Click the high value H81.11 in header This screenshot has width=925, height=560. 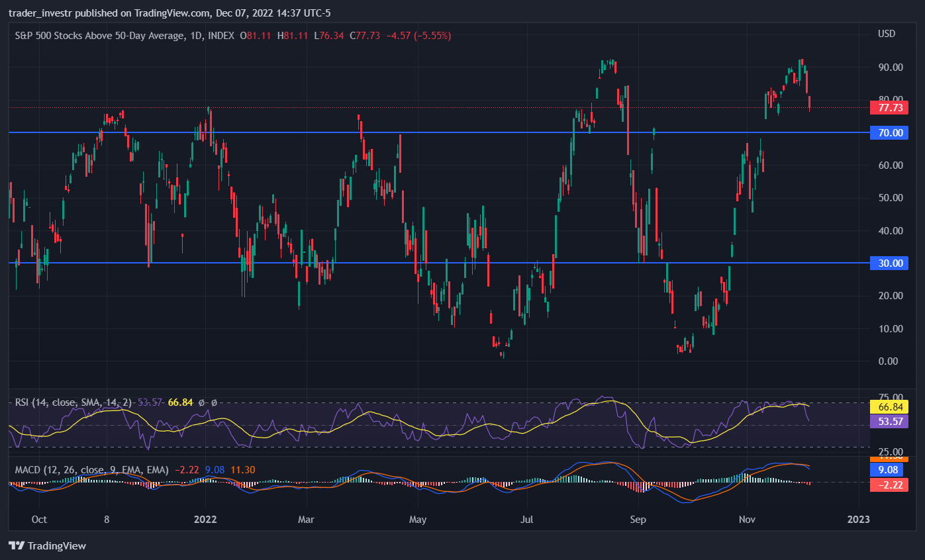(x=293, y=36)
